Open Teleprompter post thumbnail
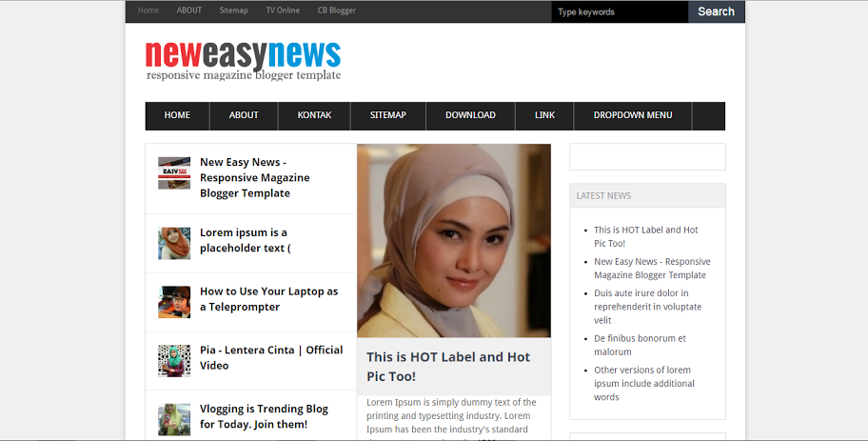The width and height of the screenshot is (868, 441). click(174, 302)
